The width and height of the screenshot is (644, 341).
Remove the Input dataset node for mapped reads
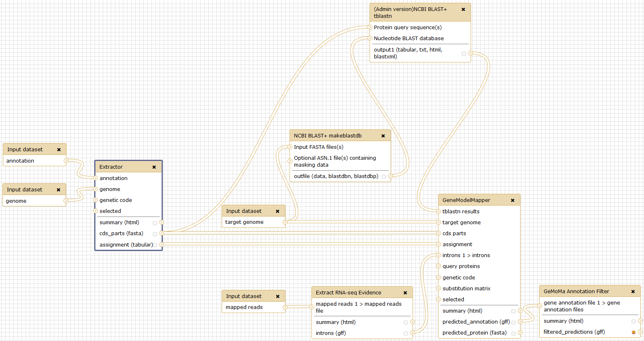click(x=278, y=296)
